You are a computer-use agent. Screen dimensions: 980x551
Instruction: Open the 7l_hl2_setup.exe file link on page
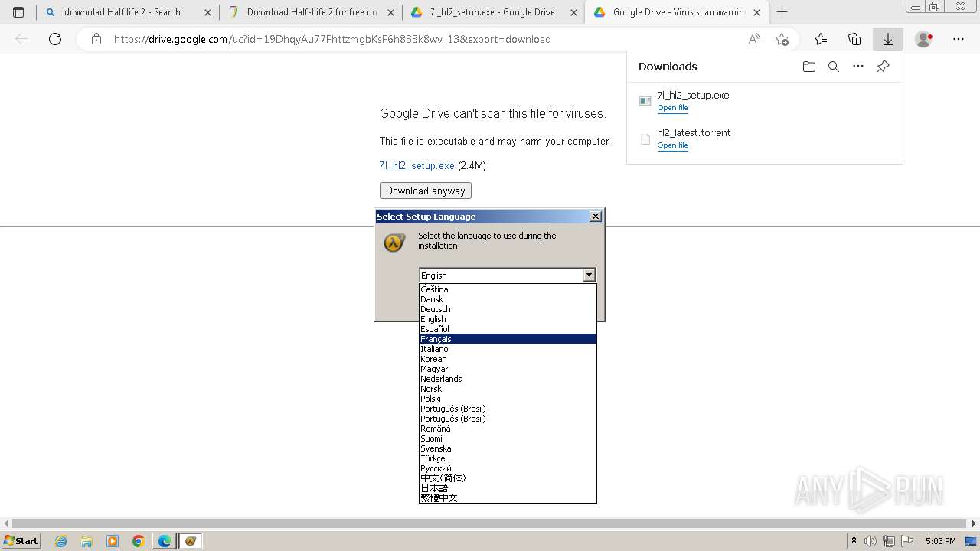[x=416, y=165]
